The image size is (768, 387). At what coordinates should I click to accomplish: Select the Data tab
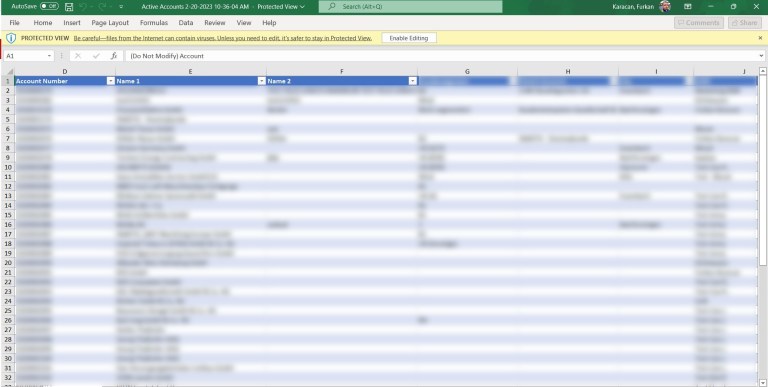[x=186, y=23]
